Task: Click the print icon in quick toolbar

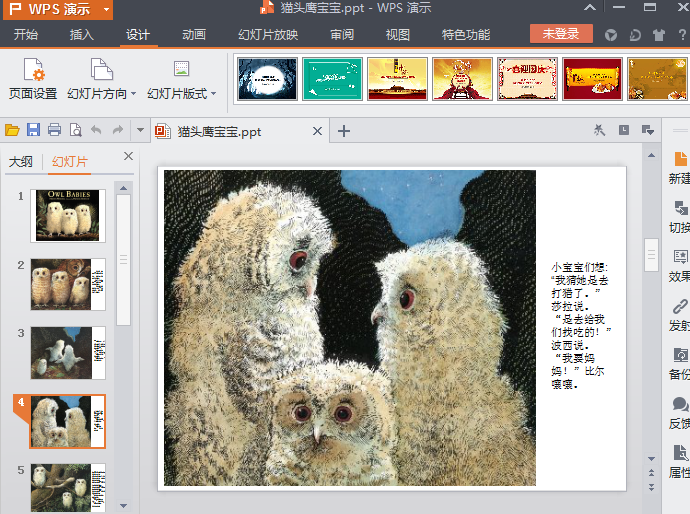Action: (54, 130)
